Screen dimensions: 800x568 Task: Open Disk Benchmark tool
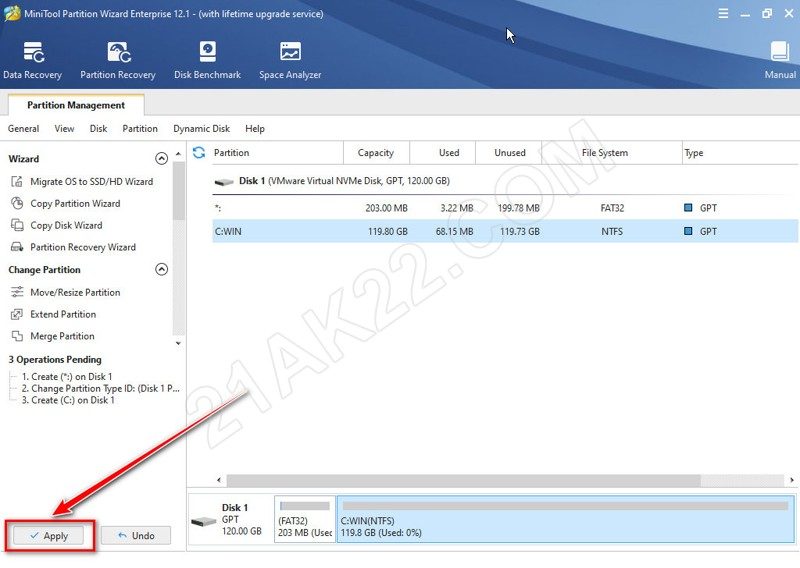click(207, 61)
